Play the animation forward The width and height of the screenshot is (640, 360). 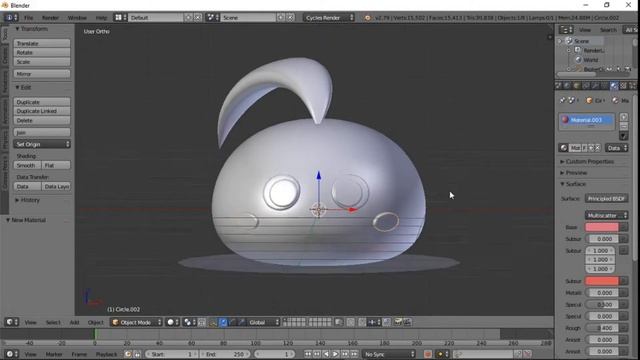(336, 354)
